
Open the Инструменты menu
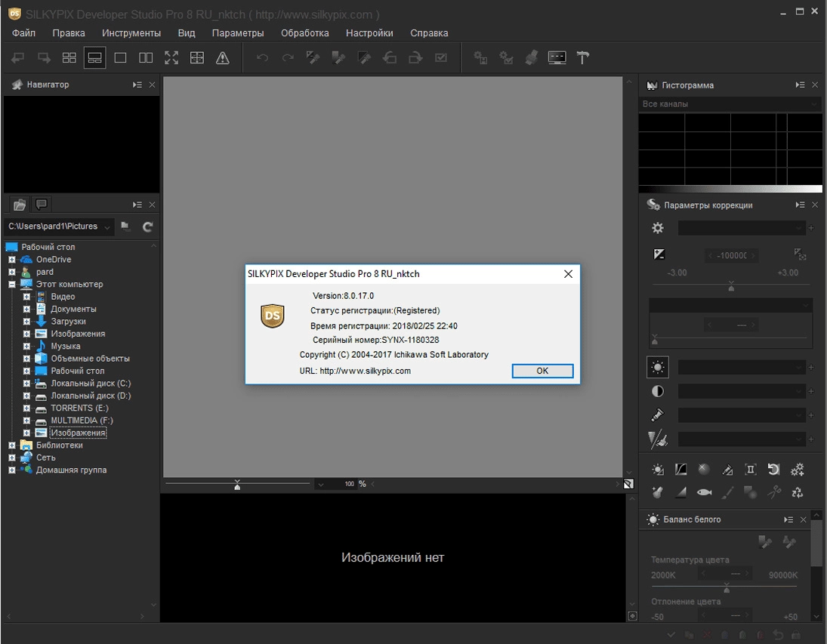point(131,32)
